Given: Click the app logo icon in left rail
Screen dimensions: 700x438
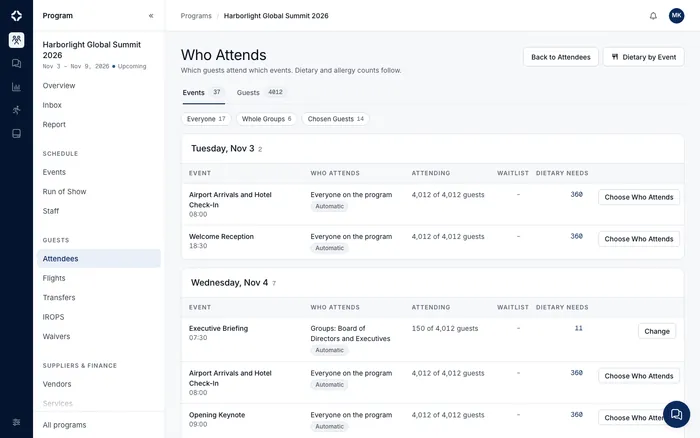Looking at the screenshot, I should point(17,16).
